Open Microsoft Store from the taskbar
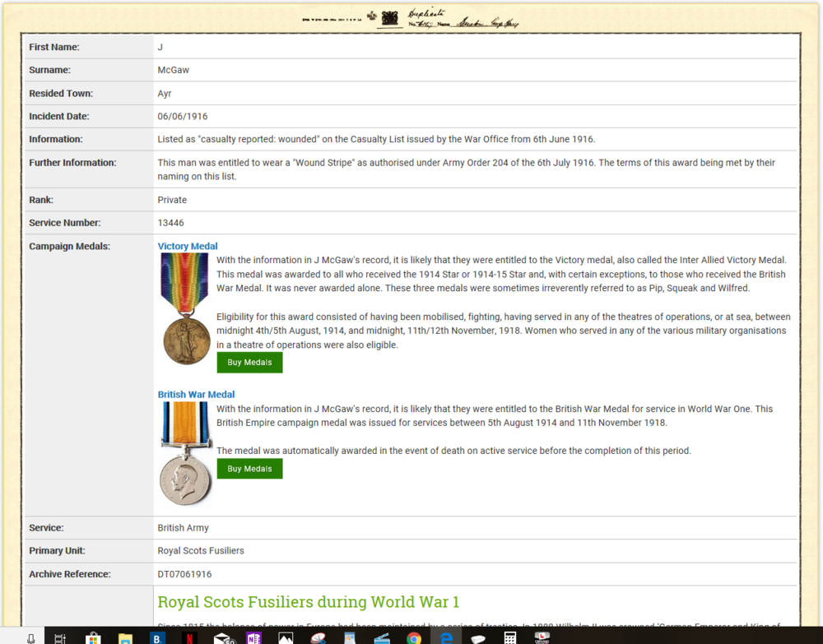Viewport: 823px width, 644px height. click(94, 637)
